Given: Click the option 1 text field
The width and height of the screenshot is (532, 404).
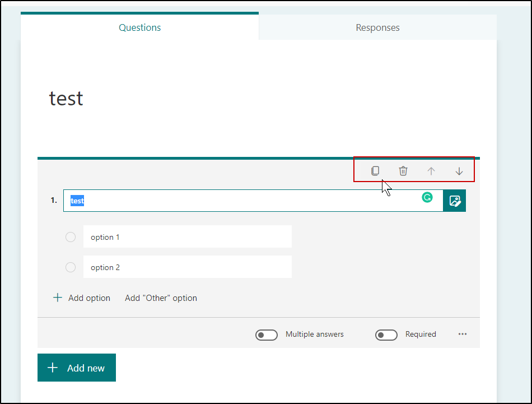Looking at the screenshot, I should 188,236.
